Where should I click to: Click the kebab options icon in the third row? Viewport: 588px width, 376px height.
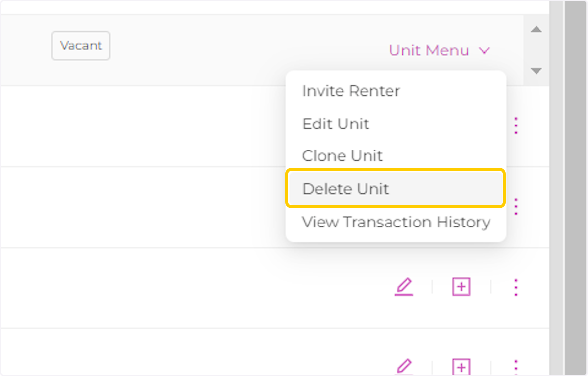(515, 287)
